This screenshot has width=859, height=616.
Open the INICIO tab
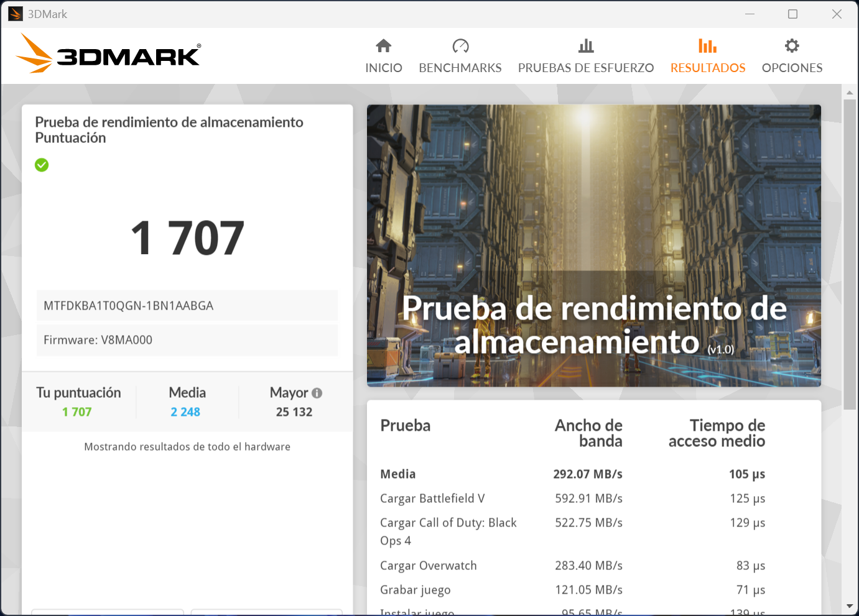[x=384, y=57]
